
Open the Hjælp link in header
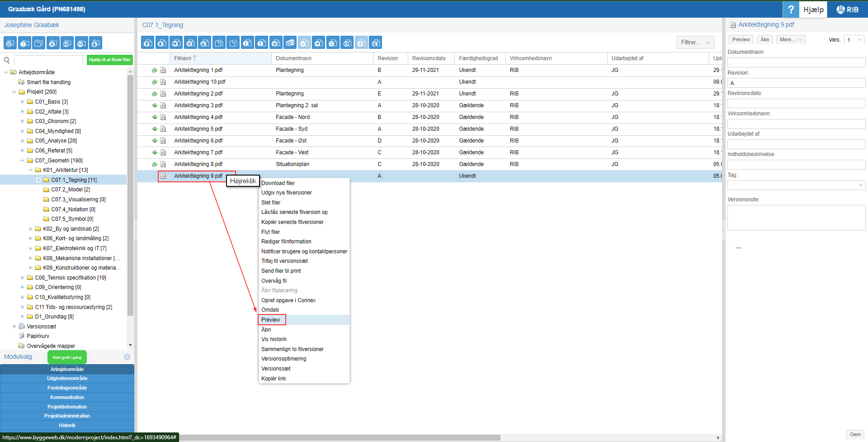[x=813, y=10]
